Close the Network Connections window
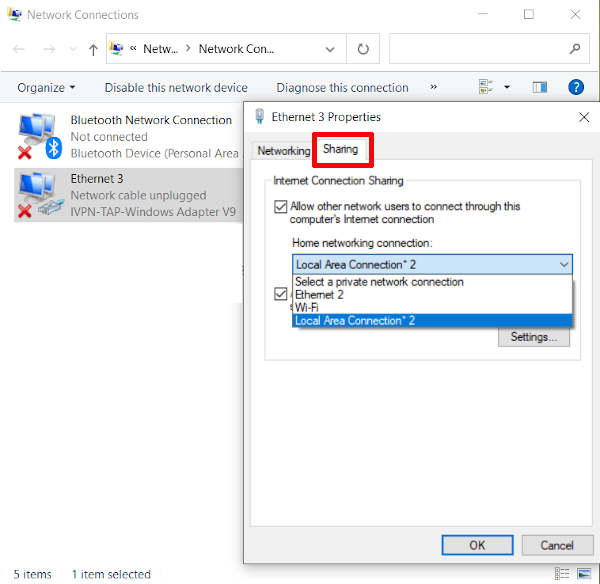The image size is (600, 584). (575, 14)
